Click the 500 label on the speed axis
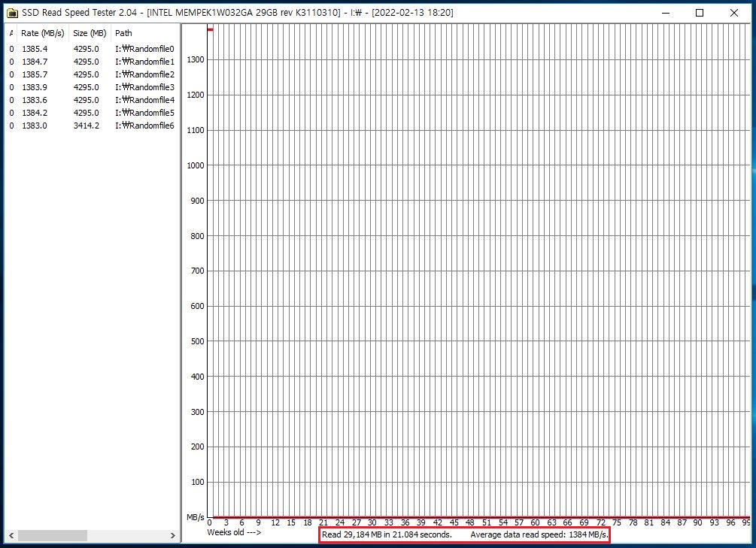 click(198, 341)
